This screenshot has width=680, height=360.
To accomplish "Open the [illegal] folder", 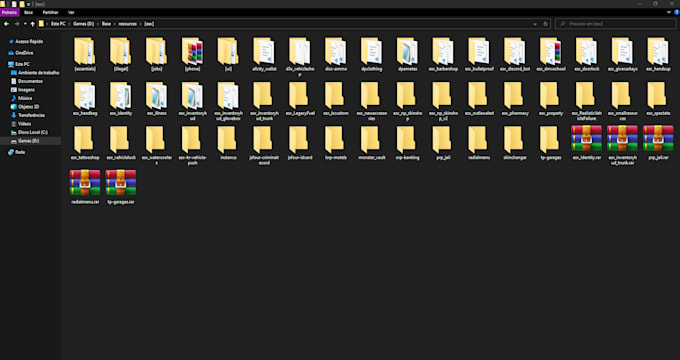I will 121,54.
